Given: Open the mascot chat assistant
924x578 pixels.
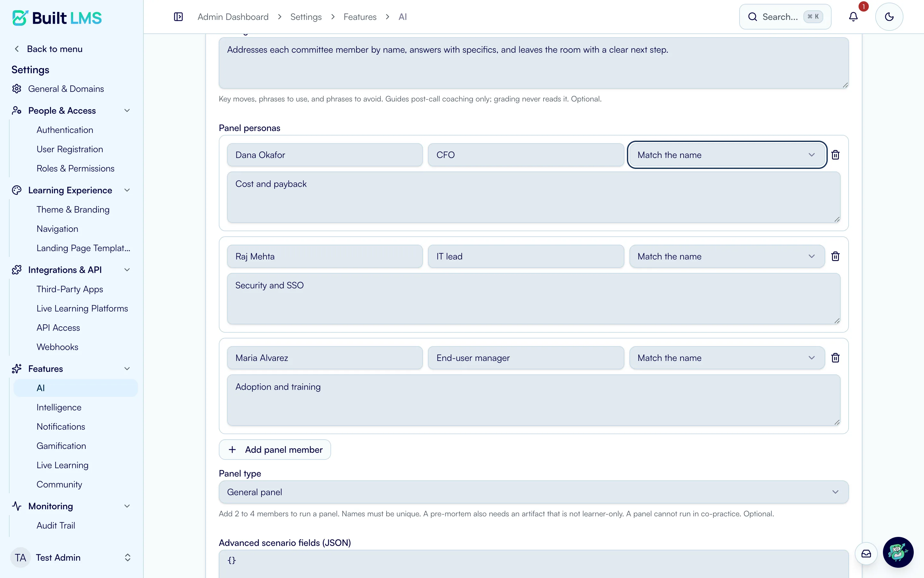Looking at the screenshot, I should (x=898, y=552).
